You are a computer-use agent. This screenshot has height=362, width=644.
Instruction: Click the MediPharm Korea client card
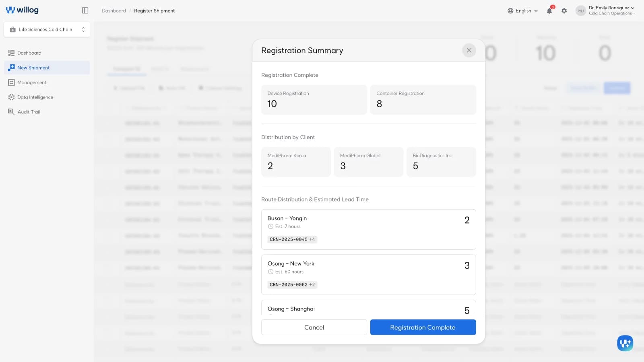tap(296, 162)
